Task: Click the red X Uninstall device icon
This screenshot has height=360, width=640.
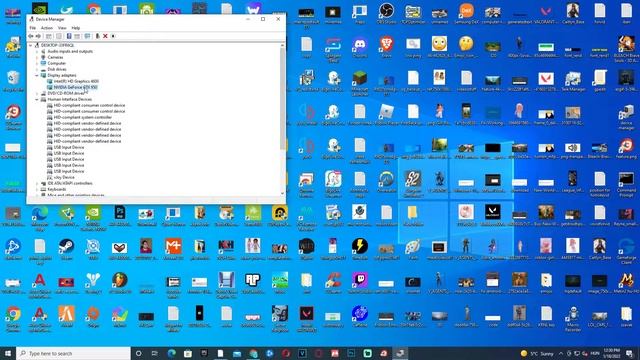Action: [105, 36]
